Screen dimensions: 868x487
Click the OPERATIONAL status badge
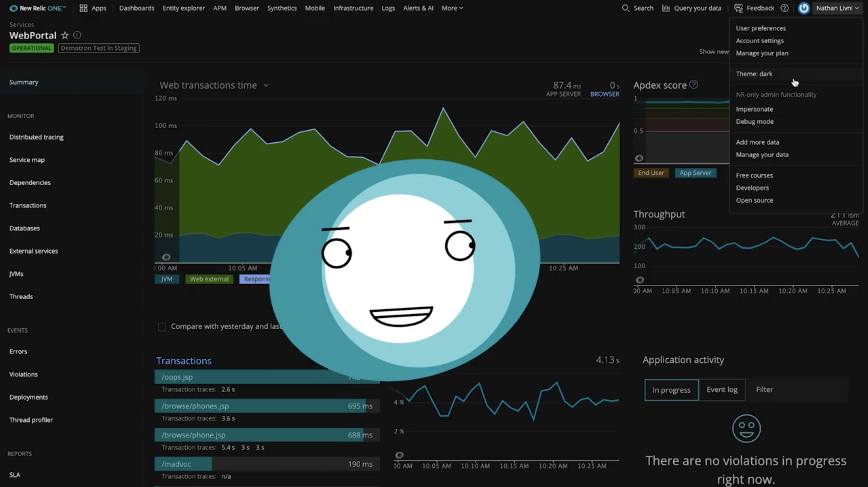(x=31, y=48)
